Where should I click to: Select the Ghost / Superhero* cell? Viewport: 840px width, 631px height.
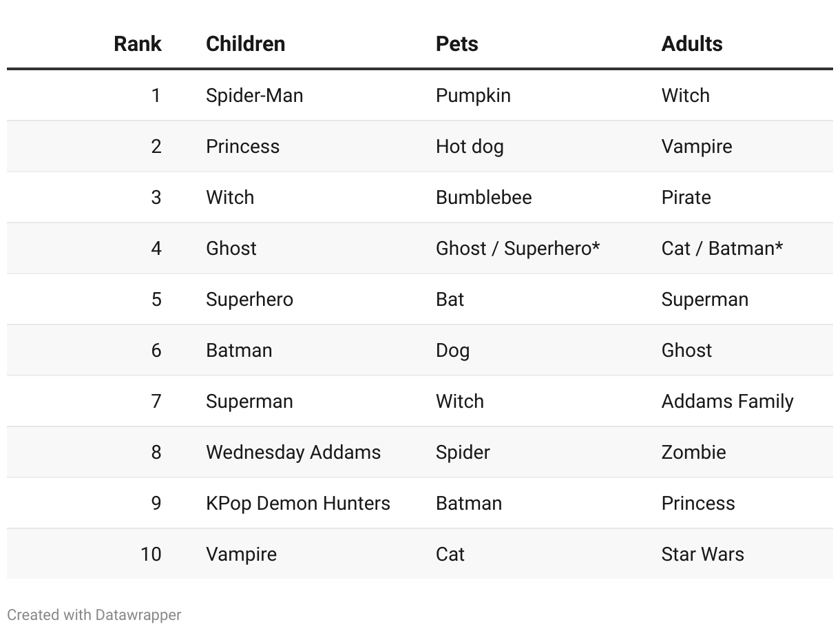tap(517, 248)
